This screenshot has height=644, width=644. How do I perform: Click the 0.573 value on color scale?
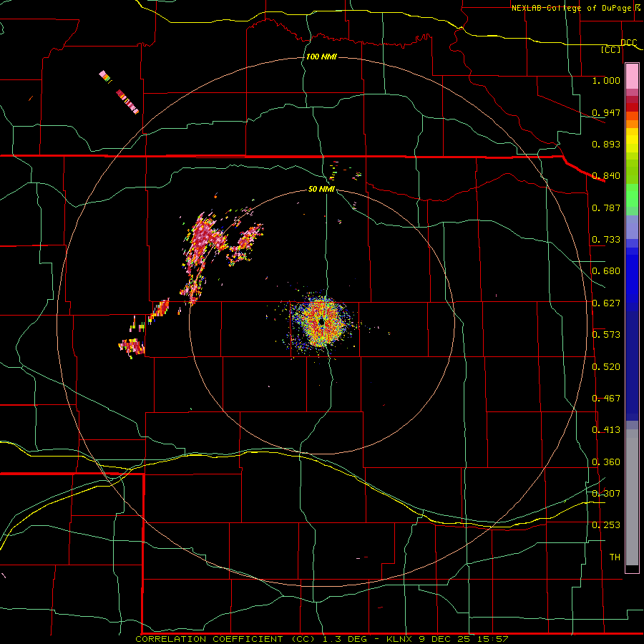click(606, 335)
